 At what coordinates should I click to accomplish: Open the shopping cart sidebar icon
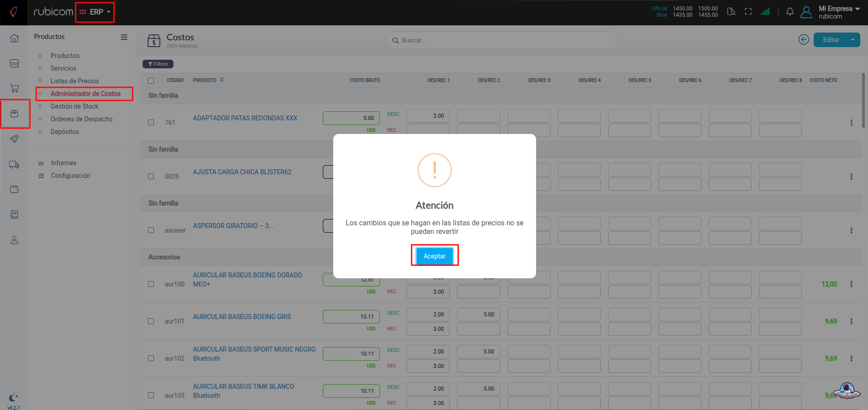point(14,89)
